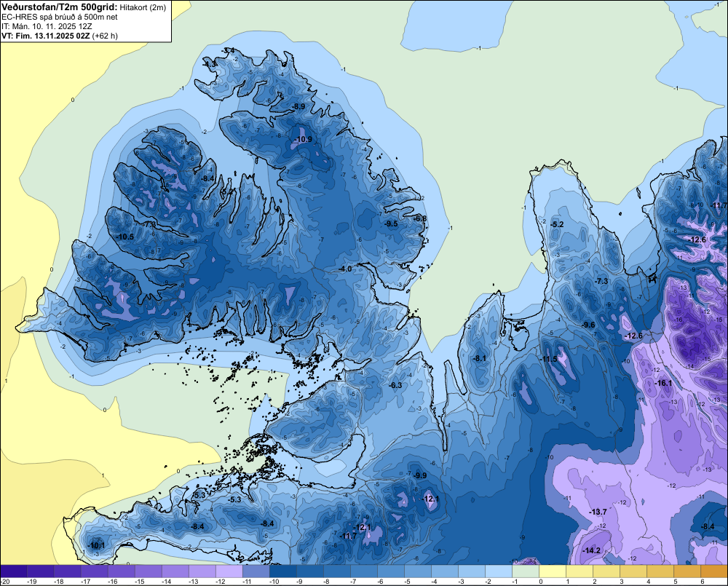Viewport: 728px width, 586px height.
Task: Click the '-9.9' temperature label
Action: (x=420, y=475)
